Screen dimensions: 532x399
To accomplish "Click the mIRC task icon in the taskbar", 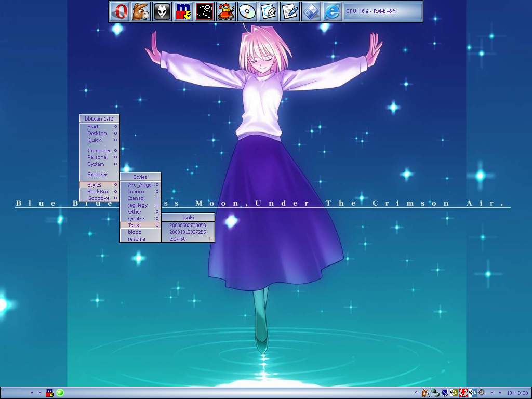I will pos(49,393).
